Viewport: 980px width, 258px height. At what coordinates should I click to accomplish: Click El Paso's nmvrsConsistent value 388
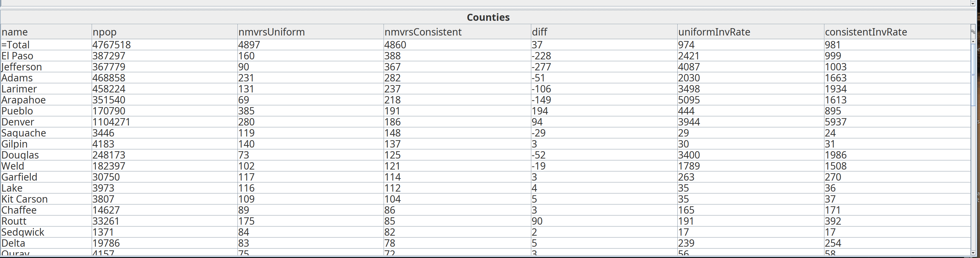tap(457, 56)
